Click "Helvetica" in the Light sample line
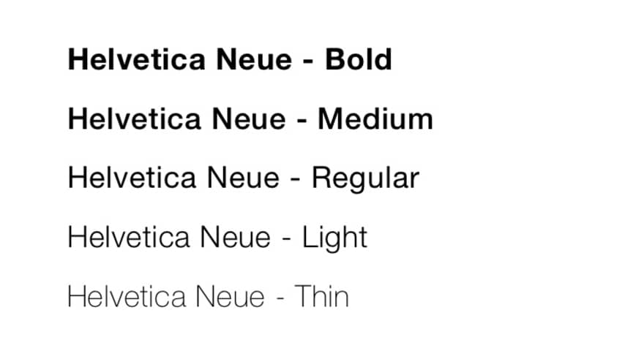This screenshot has width=644, height=362. click(129, 237)
